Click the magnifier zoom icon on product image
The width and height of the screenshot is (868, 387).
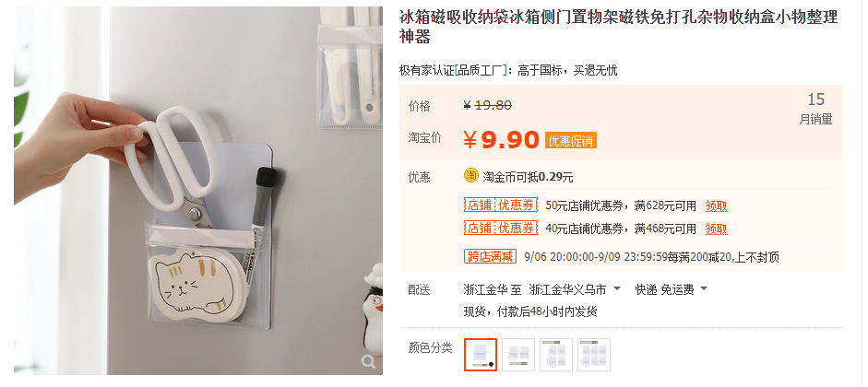368,361
